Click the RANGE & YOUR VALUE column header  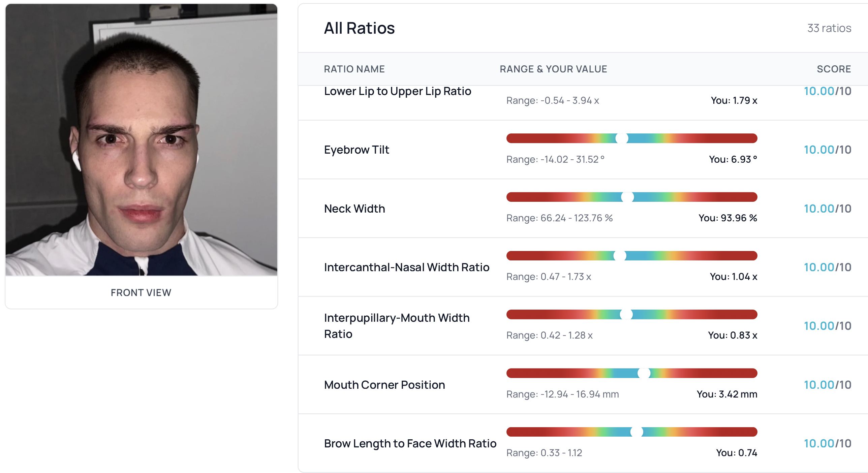click(553, 69)
